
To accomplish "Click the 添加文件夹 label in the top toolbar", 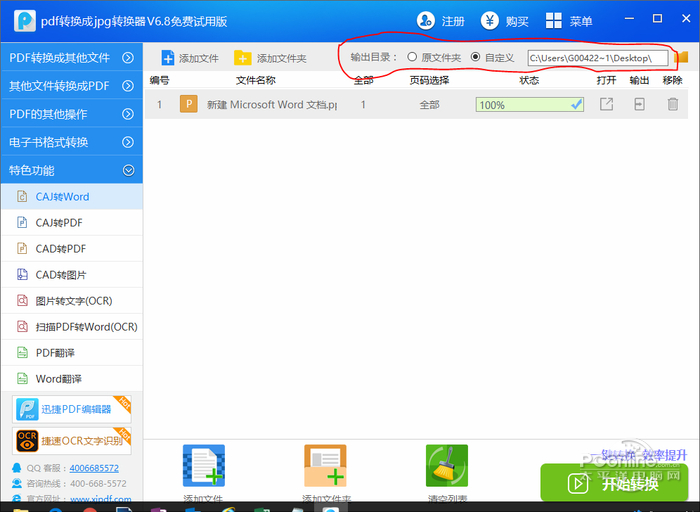I will coord(281,58).
